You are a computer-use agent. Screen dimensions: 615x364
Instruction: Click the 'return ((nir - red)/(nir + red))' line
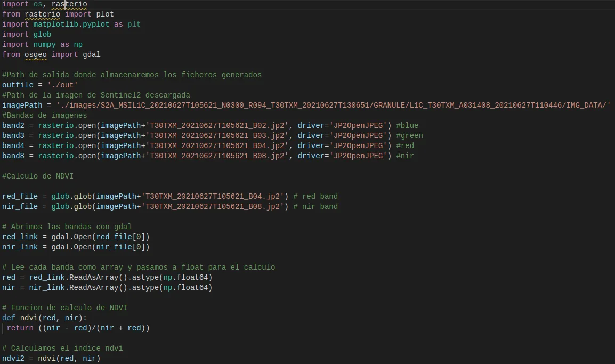tap(78, 328)
